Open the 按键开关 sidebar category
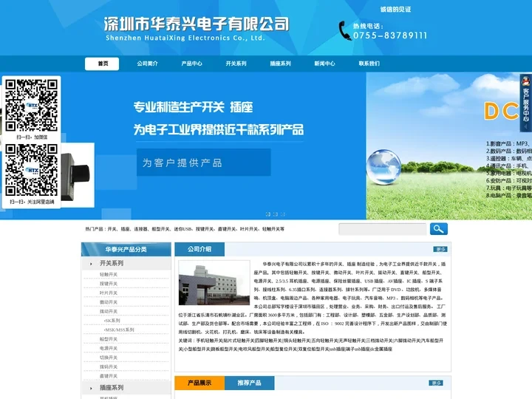The height and width of the screenshot is (399, 532). tap(109, 284)
